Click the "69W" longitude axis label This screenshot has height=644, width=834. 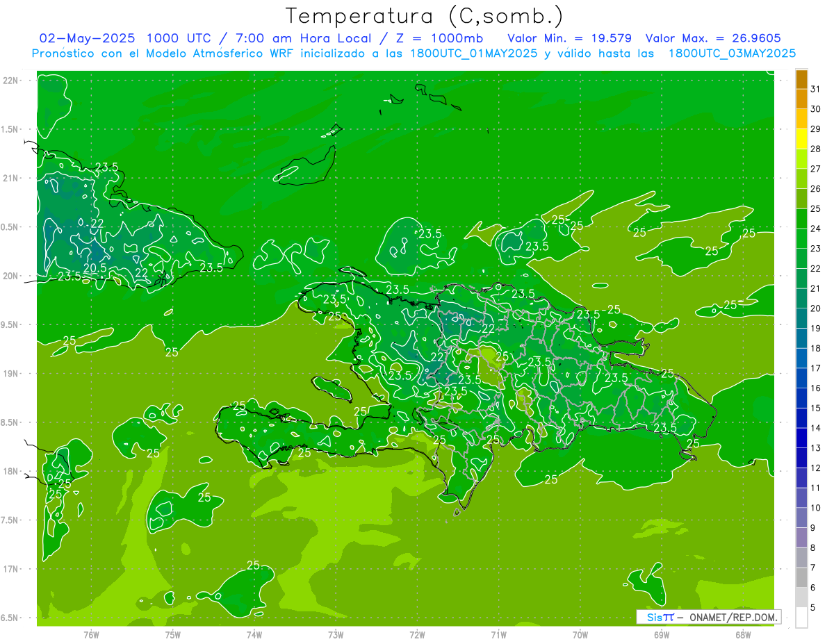(x=662, y=634)
